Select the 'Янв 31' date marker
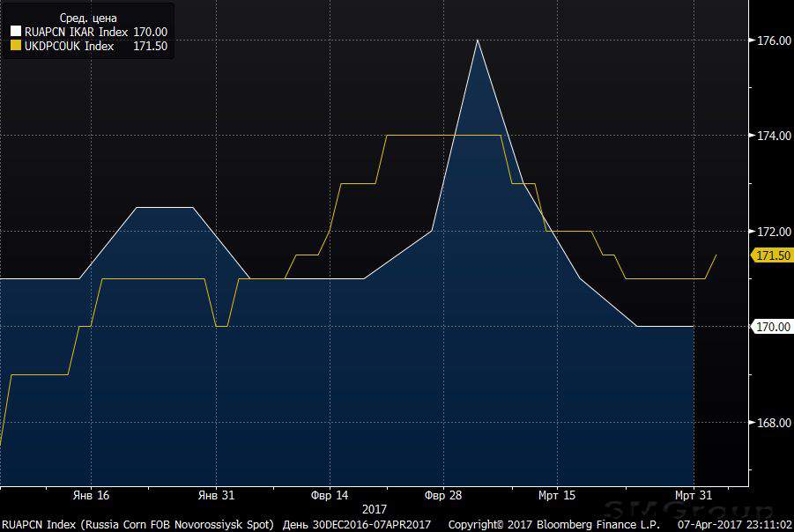This screenshot has height=532, width=794. [217, 495]
